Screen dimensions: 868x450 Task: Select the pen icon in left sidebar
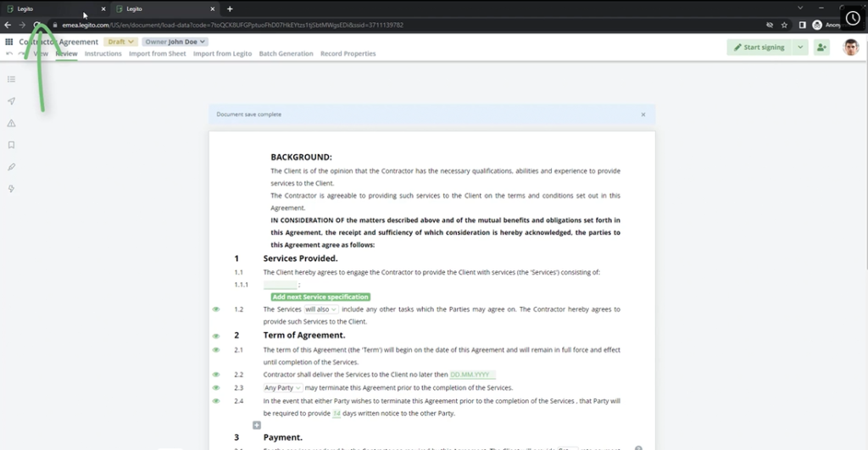tap(11, 167)
